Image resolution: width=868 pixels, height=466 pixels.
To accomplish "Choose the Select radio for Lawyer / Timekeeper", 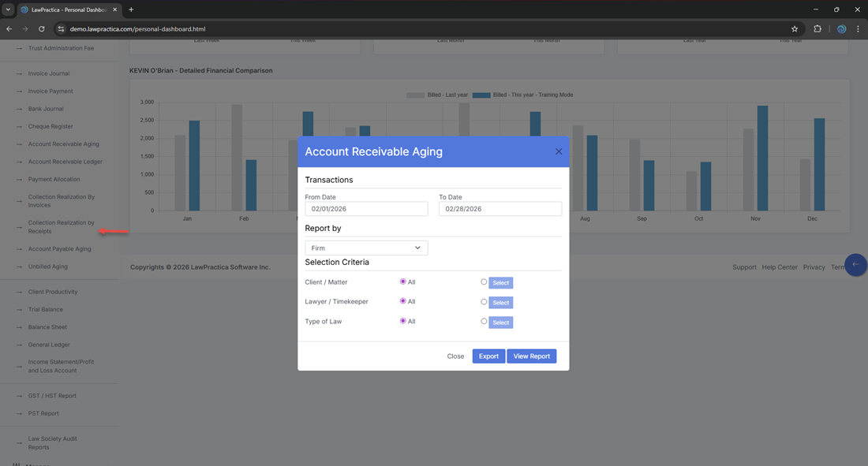I will pyautogui.click(x=484, y=301).
